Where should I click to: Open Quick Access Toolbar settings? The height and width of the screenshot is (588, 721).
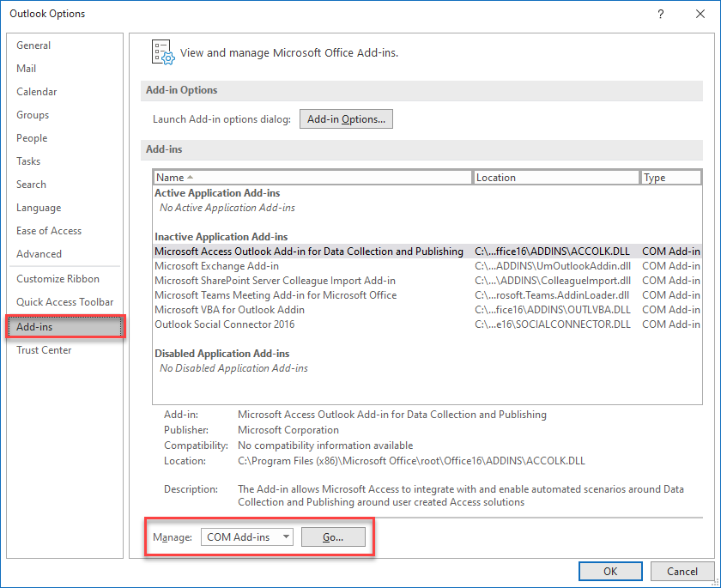click(65, 302)
